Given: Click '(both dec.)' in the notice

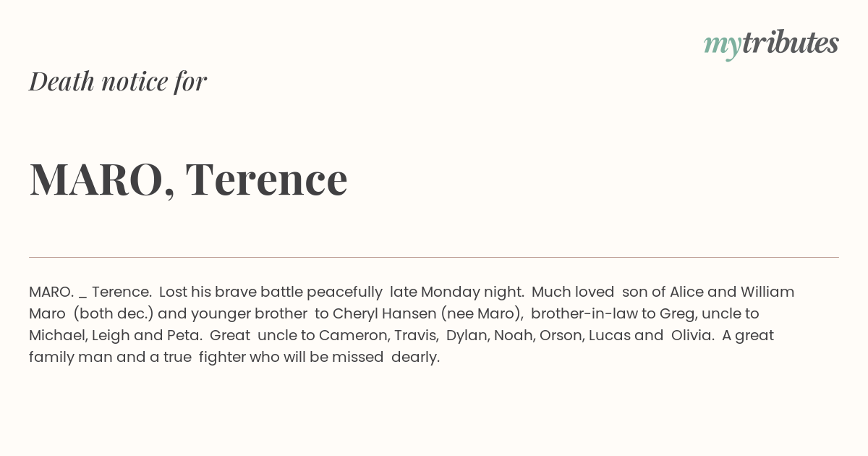Looking at the screenshot, I should point(114,313).
